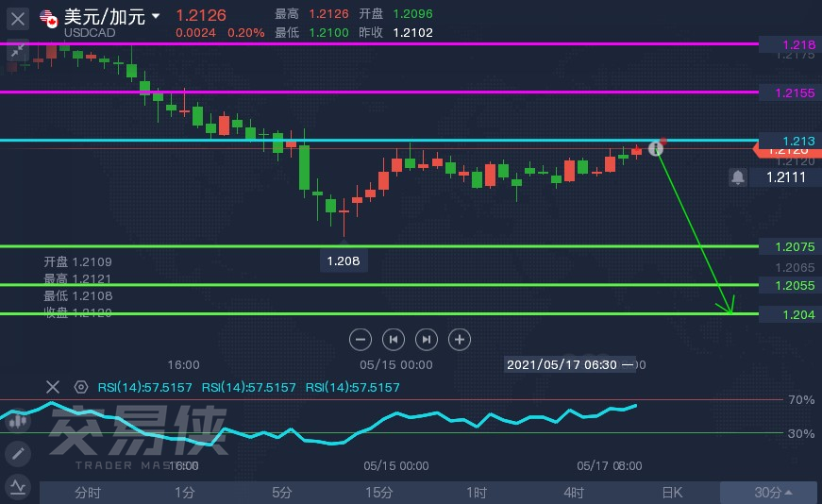
Task: Close the USDCAD chart view
Action: tap(17, 20)
